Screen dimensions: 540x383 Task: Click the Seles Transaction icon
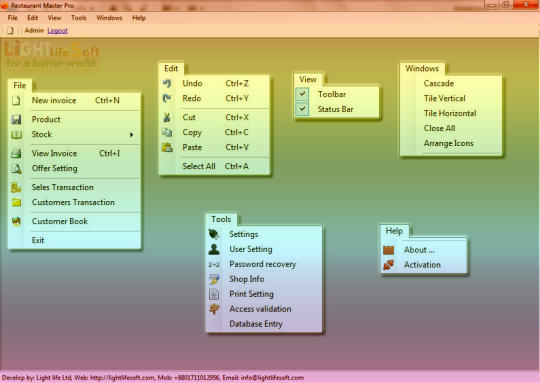pos(16,187)
